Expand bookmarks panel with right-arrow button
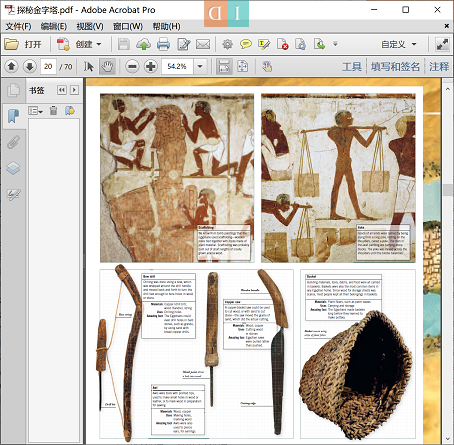 74,90
